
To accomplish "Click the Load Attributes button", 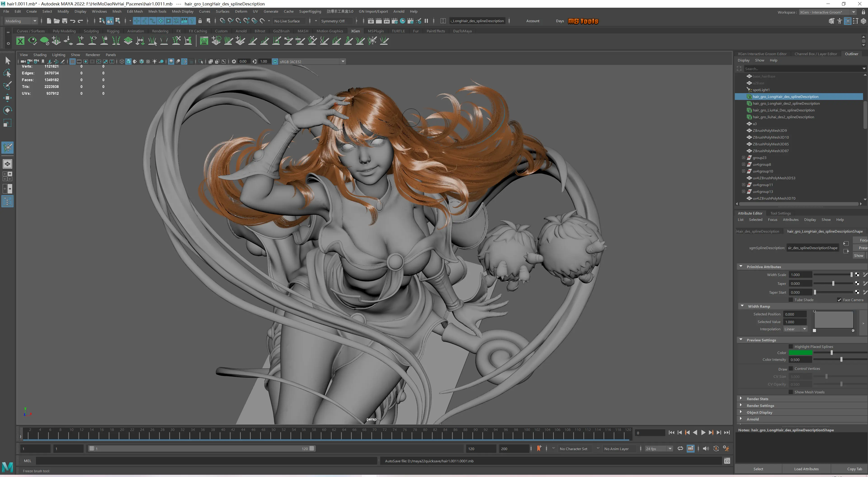I will pos(806,469).
